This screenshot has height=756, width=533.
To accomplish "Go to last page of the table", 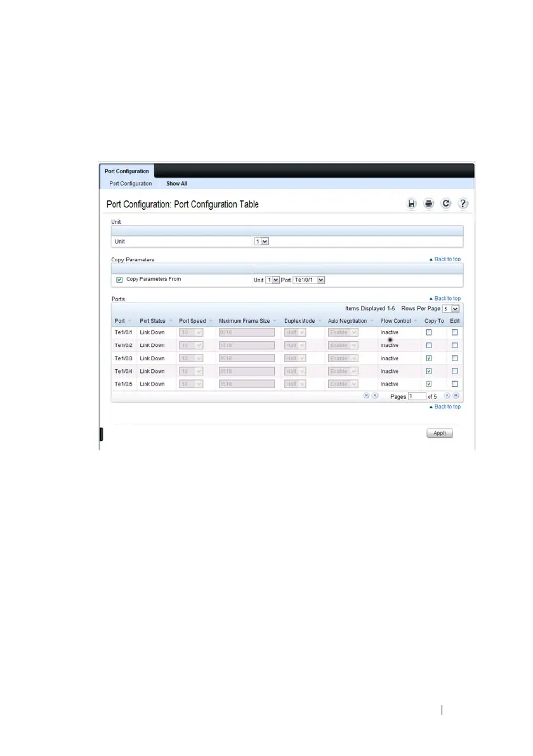I will (x=456, y=396).
